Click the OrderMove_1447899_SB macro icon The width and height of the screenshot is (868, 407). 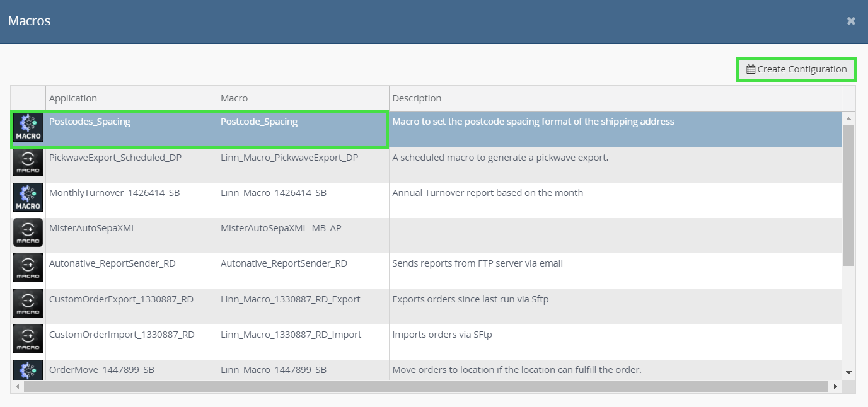pos(28,370)
